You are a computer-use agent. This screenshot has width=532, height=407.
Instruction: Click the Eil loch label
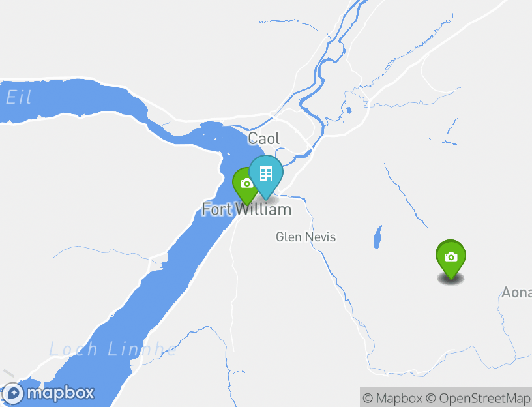pyautogui.click(x=19, y=97)
